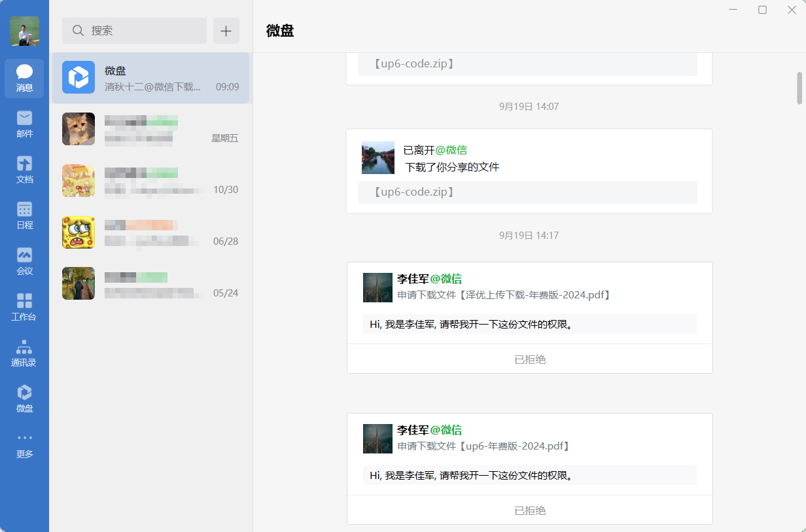Open the 会议 meetings section
The width and height of the screenshot is (806, 532).
[x=24, y=262]
